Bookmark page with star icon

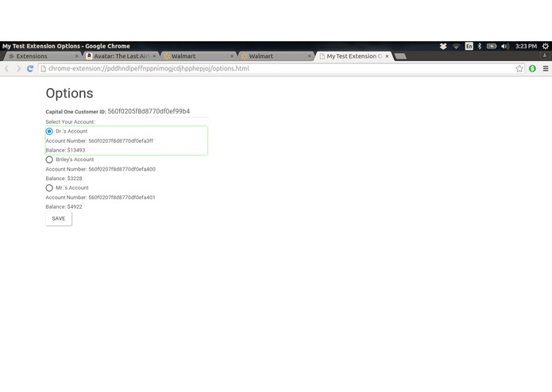519,68
